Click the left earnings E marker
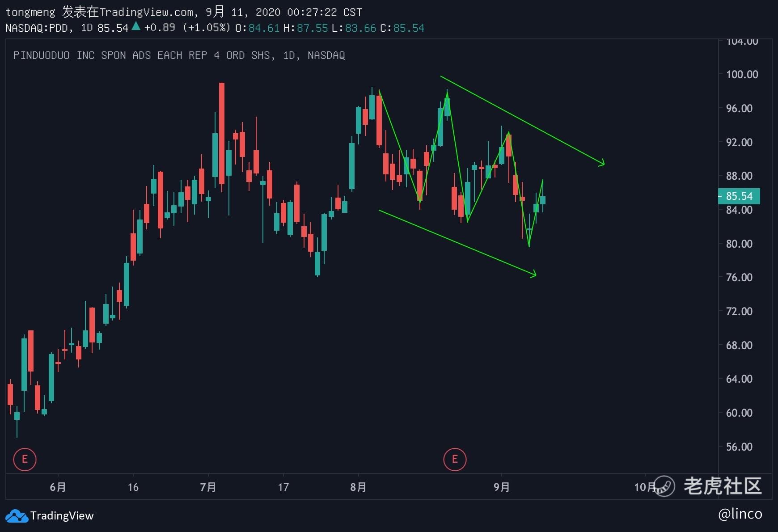Image resolution: width=778 pixels, height=532 pixels. click(25, 459)
